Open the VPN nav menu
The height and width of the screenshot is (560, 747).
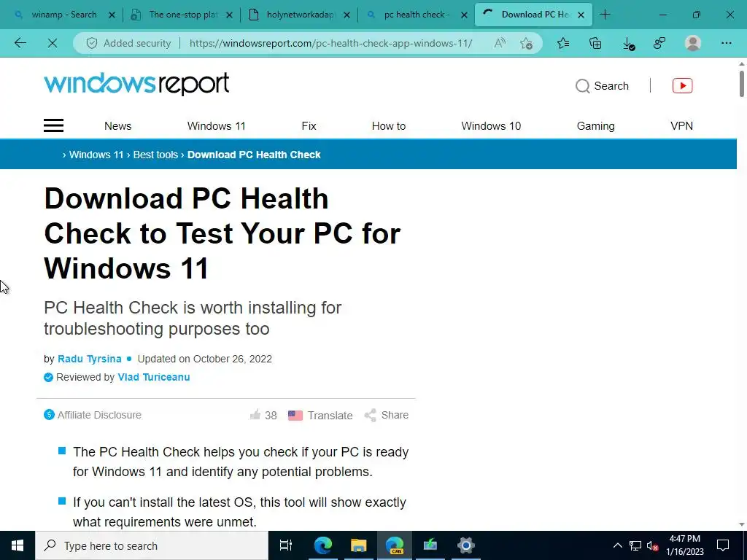tap(682, 126)
